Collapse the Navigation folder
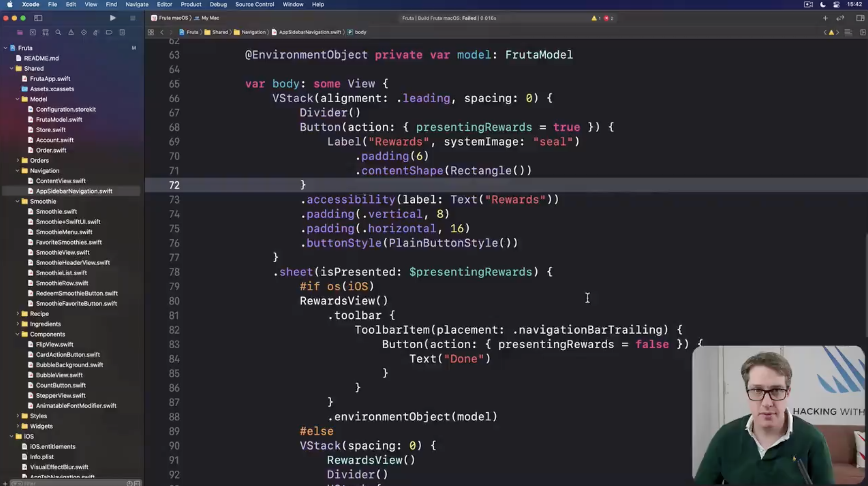This screenshot has width=868, height=486. 18,171
